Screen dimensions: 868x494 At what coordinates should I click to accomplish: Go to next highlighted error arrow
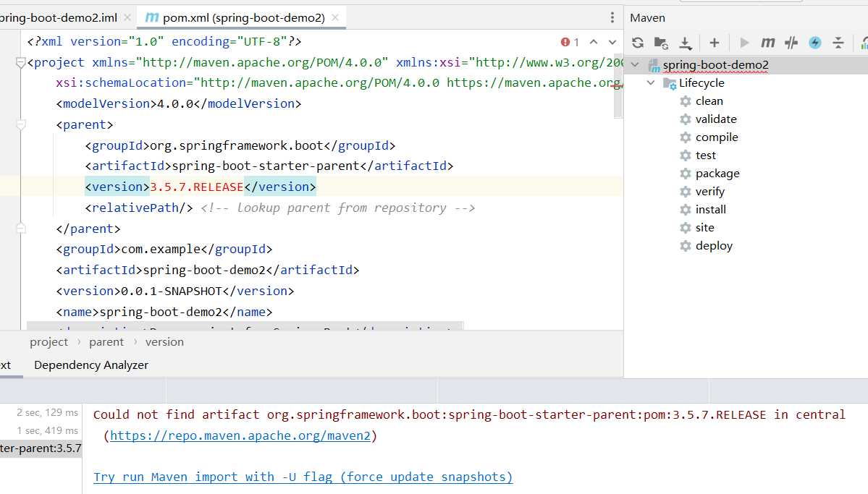coord(612,42)
